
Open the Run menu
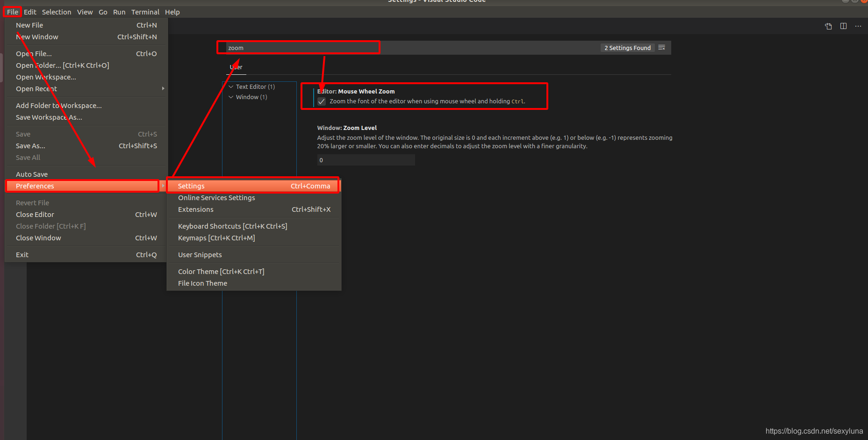[119, 12]
